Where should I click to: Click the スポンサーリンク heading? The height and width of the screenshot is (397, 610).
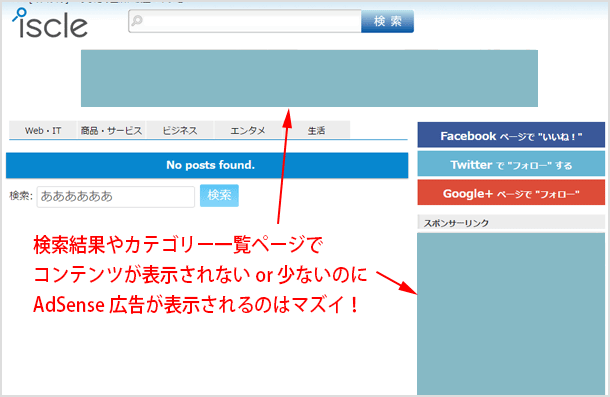coord(456,223)
